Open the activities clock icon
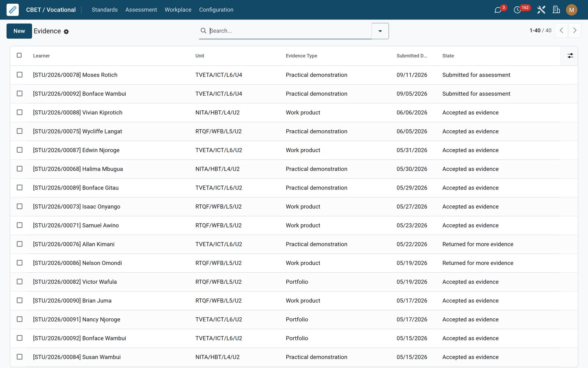Screen dimensions: 588x368 coord(517,10)
